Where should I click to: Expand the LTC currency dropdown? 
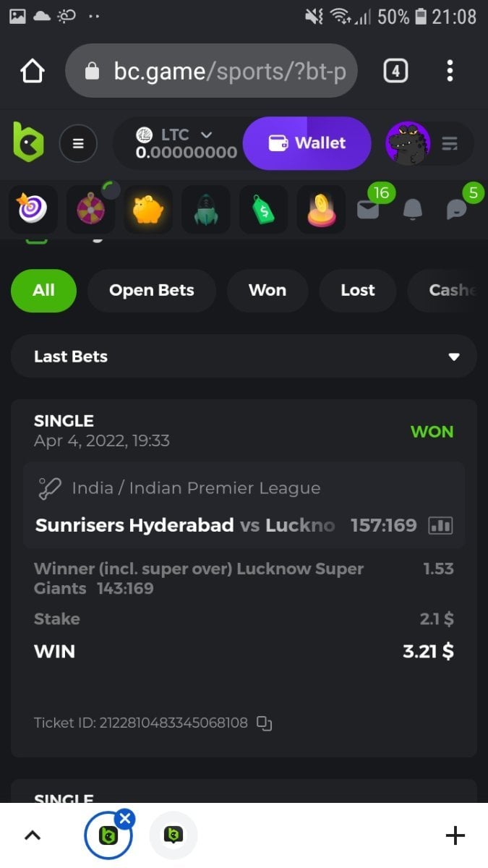point(206,135)
